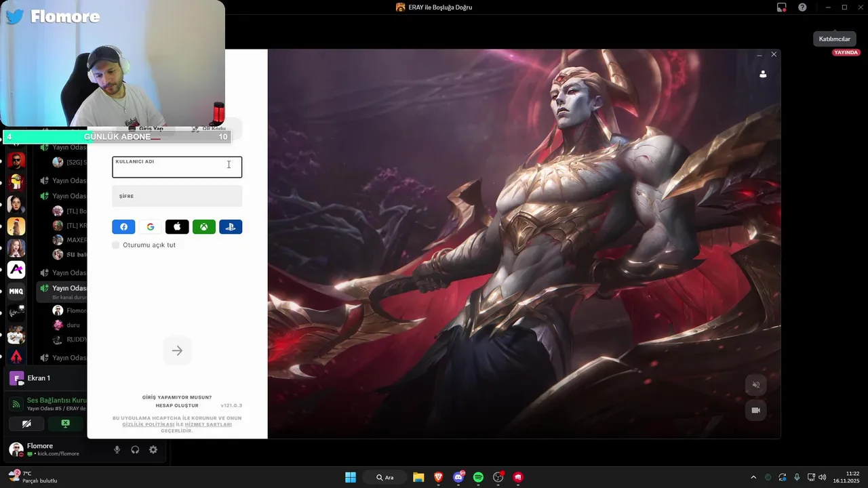Open Riot Client from the taskbar

[x=518, y=477]
